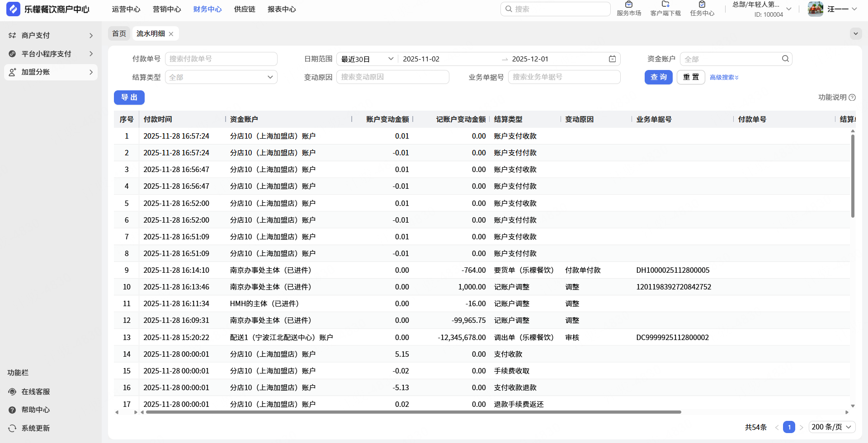Switch to the 报表中心 menu
This screenshot has height=443, width=868.
282,9
